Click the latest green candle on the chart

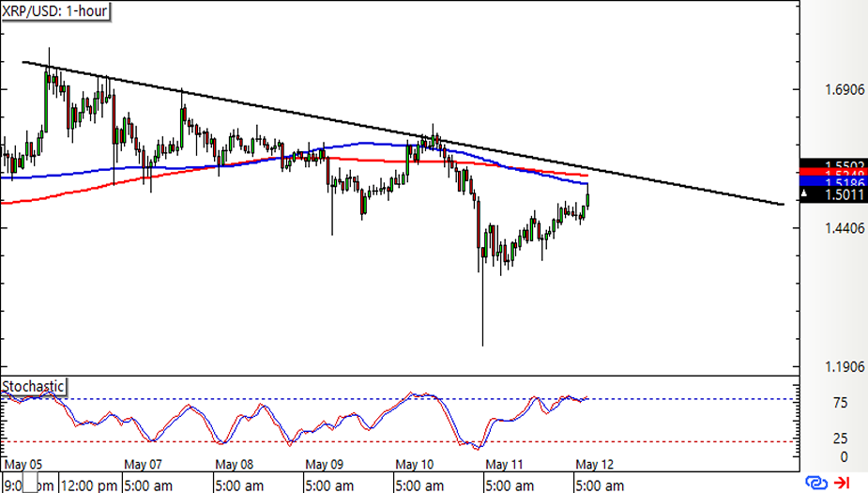587,198
